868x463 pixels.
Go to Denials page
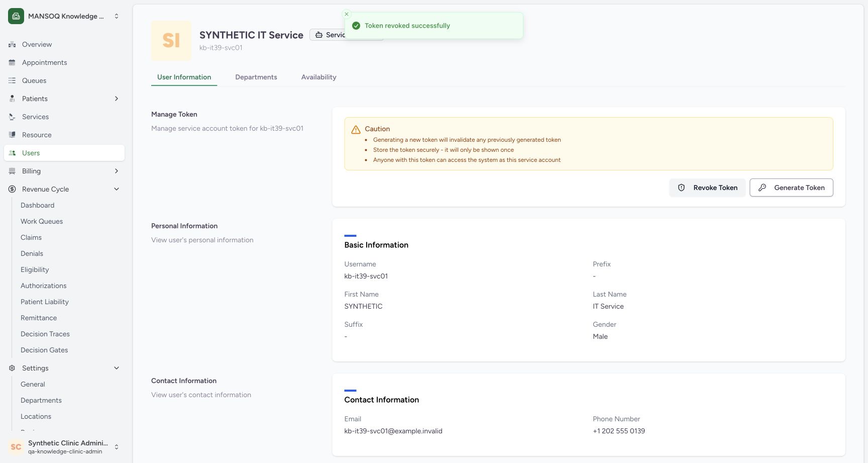point(32,253)
